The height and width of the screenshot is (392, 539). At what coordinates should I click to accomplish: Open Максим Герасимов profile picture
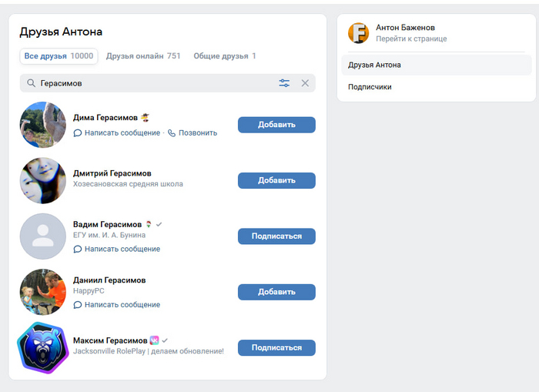(43, 347)
